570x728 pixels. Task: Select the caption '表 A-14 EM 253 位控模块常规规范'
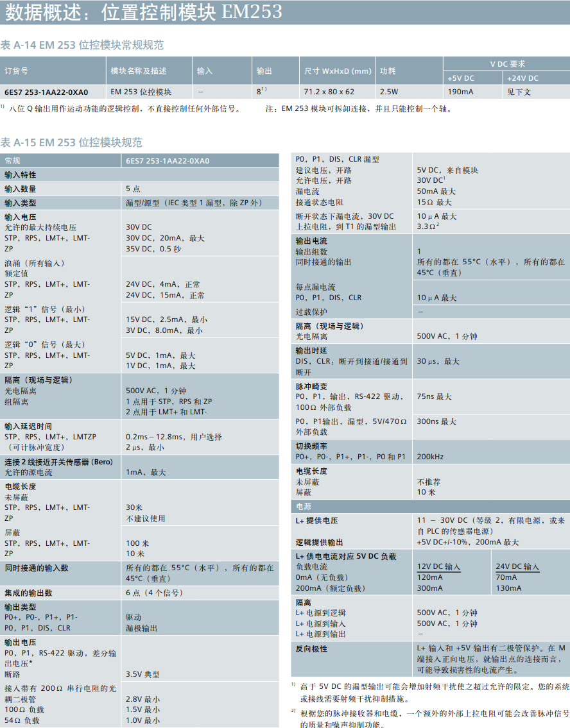click(82, 45)
